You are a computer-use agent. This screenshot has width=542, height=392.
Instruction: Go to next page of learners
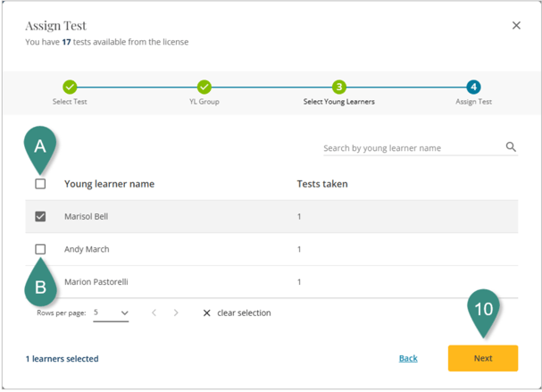[x=176, y=313]
